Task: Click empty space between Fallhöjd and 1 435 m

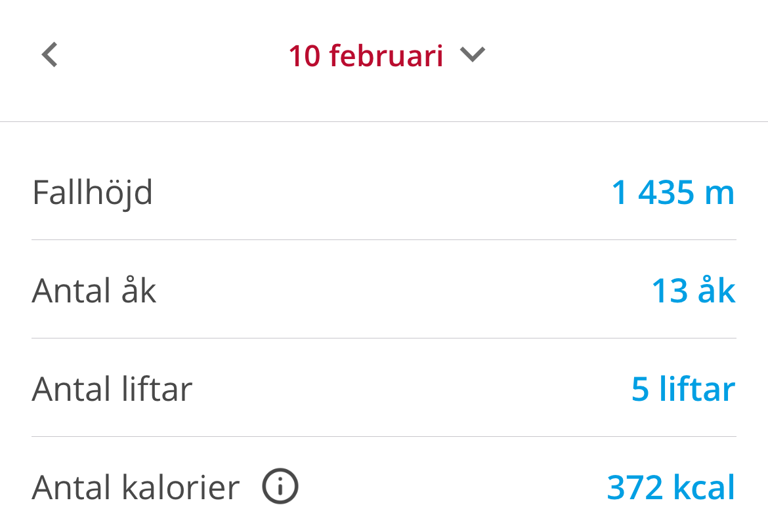Action: point(382,192)
